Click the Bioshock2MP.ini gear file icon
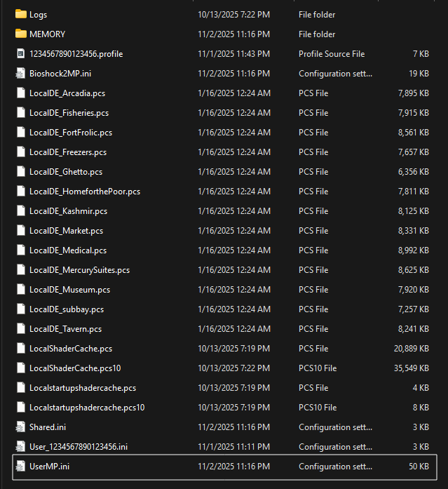448x489 pixels. point(20,73)
